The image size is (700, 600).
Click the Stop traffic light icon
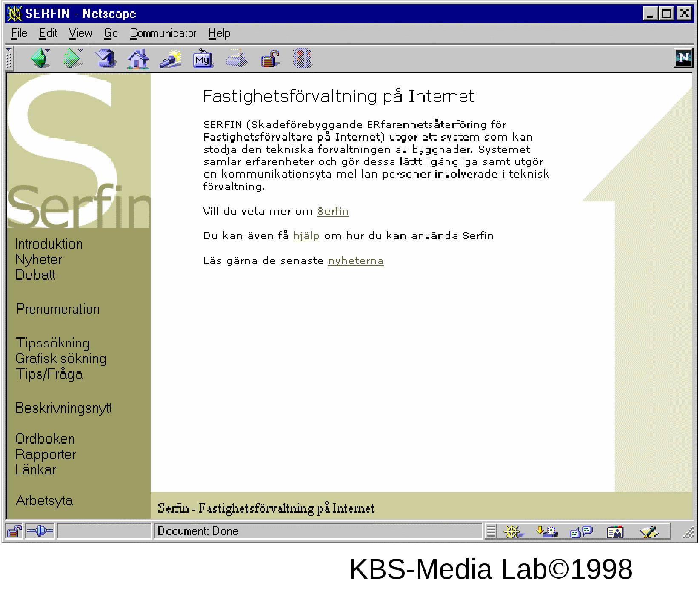[x=302, y=58]
